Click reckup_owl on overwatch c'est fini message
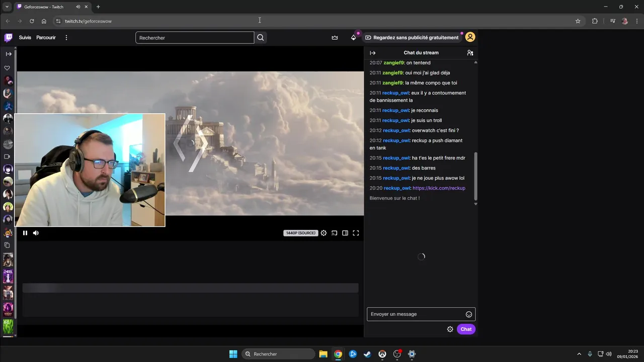 [x=396, y=130]
